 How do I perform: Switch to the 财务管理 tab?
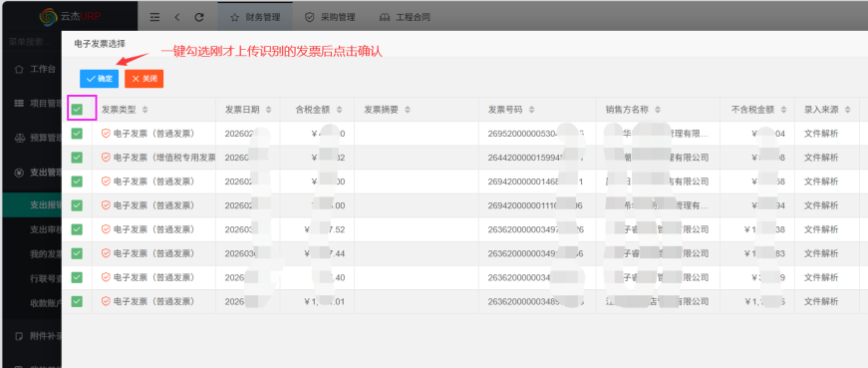click(255, 17)
